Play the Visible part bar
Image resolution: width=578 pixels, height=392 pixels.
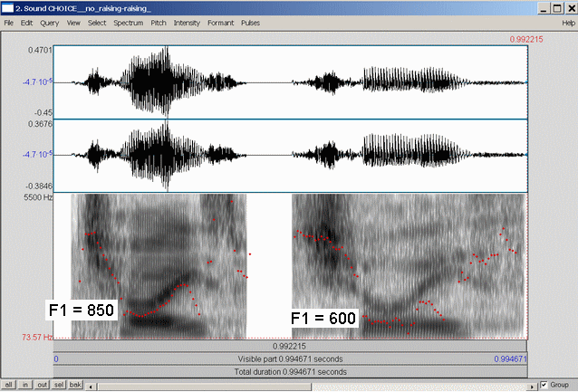point(290,359)
